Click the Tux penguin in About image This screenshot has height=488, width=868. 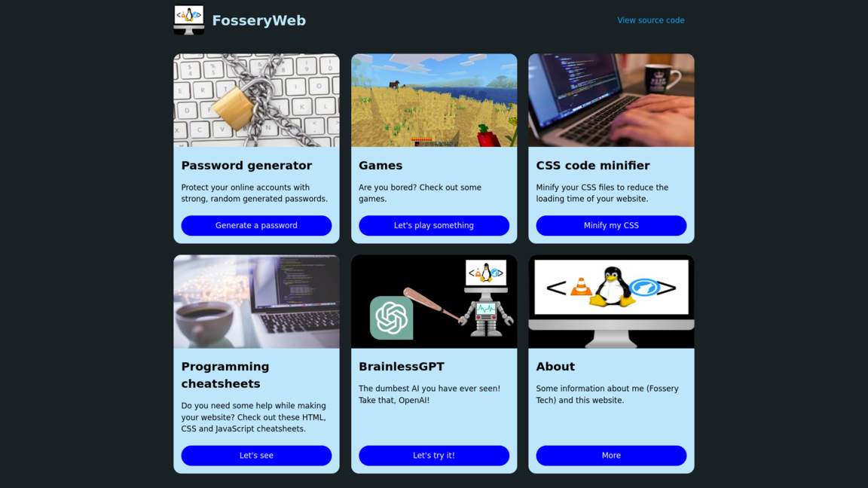pyautogui.click(x=612, y=286)
